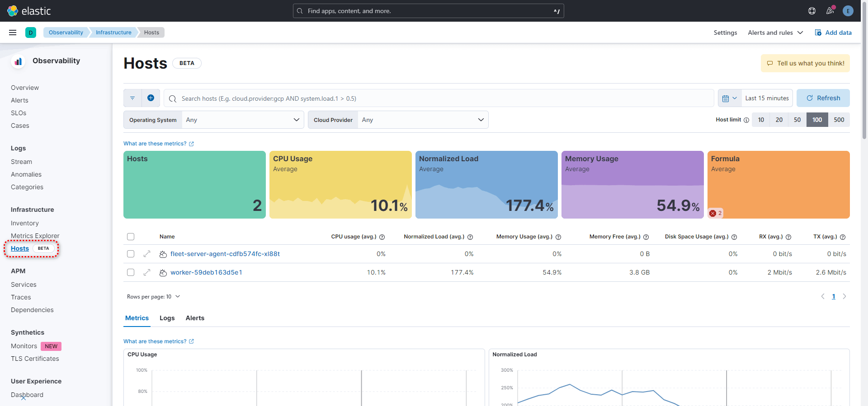Click the Search hosts query field
Screen dimensions: 868x406
439,98
